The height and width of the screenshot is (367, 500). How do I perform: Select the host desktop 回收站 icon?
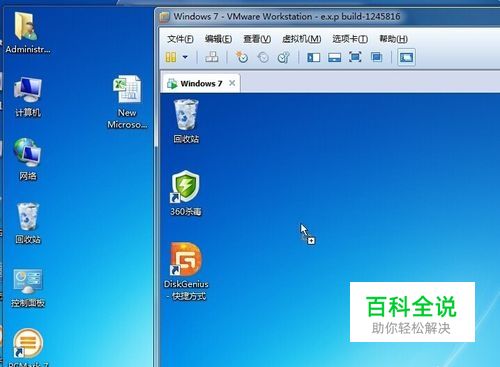(x=28, y=223)
